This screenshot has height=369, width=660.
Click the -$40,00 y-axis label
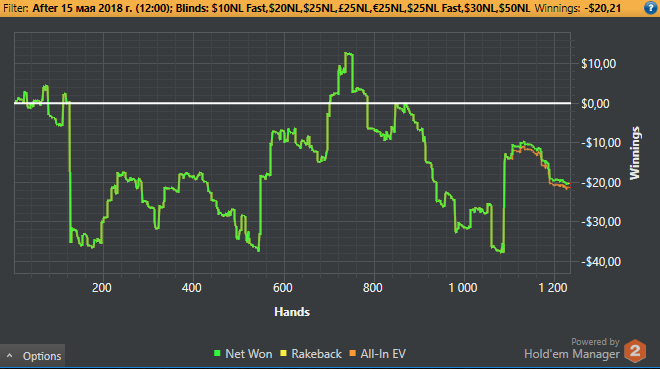[x=601, y=262]
